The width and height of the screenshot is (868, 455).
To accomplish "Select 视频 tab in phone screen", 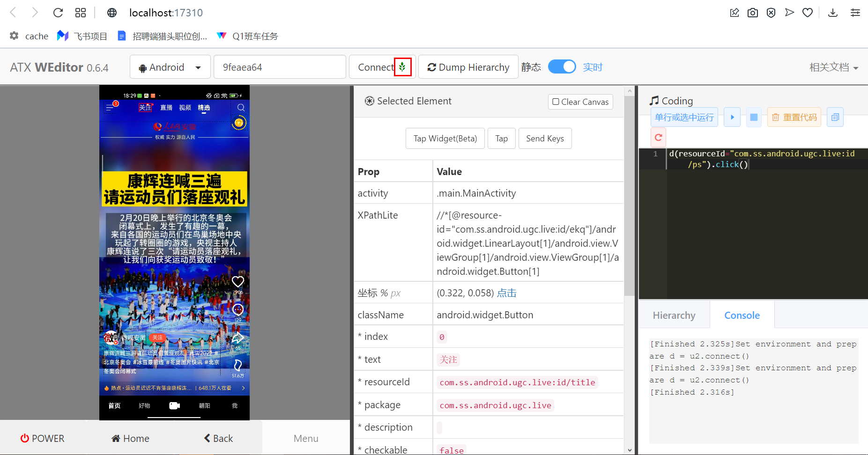I will [x=185, y=108].
